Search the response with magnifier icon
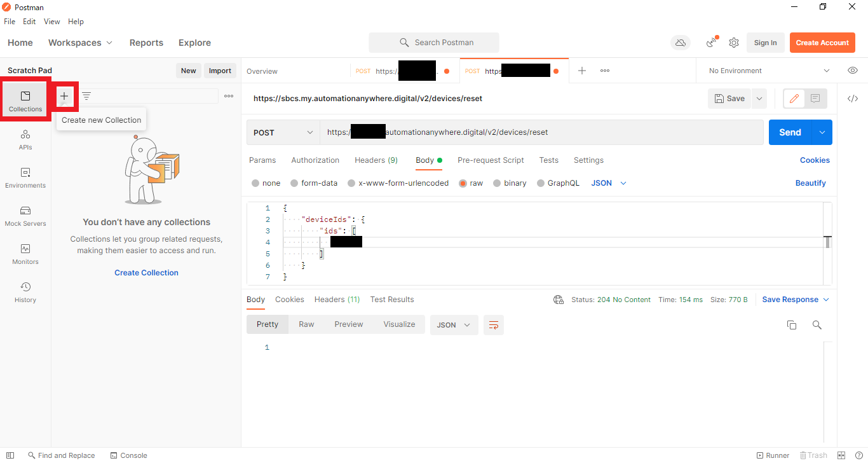The width and height of the screenshot is (868, 463). coord(817,325)
